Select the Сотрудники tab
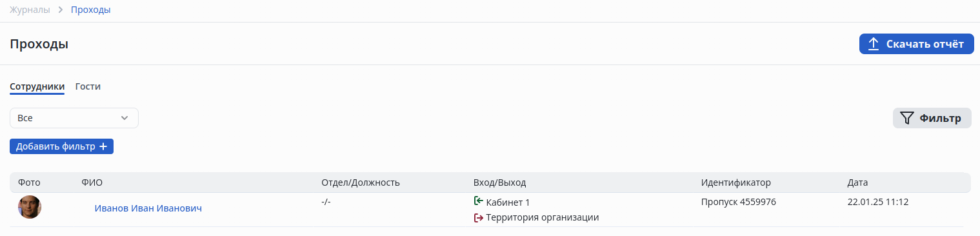The height and width of the screenshot is (236, 980). [37, 86]
